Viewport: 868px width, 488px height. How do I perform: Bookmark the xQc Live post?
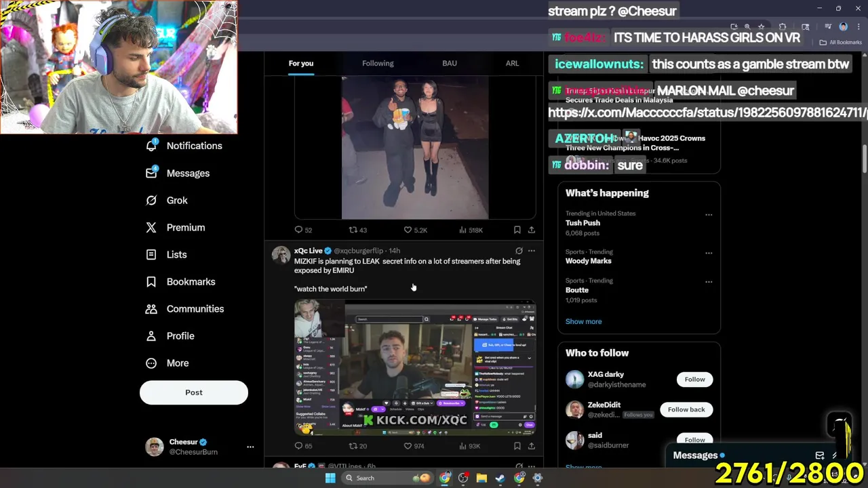(x=517, y=445)
